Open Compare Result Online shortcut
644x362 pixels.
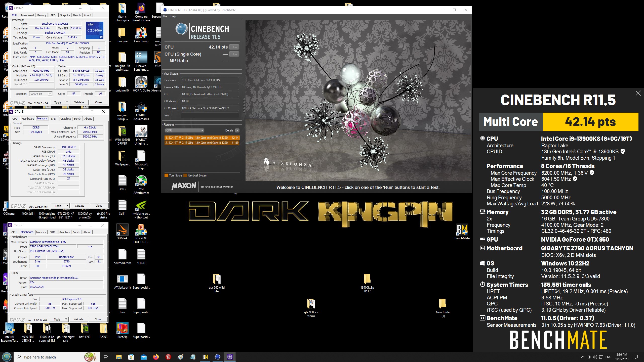tap(141, 12)
